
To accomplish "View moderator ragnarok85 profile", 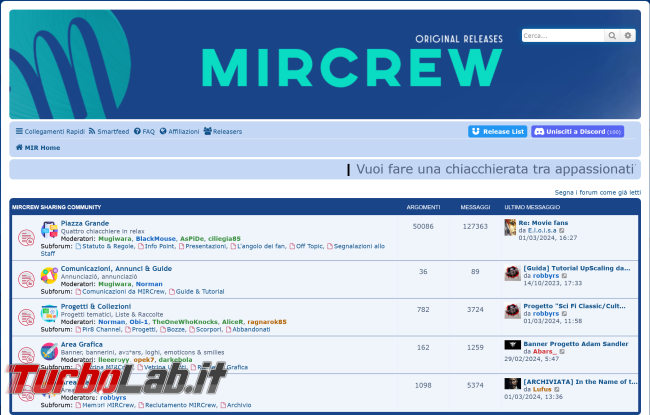I will click(x=267, y=322).
